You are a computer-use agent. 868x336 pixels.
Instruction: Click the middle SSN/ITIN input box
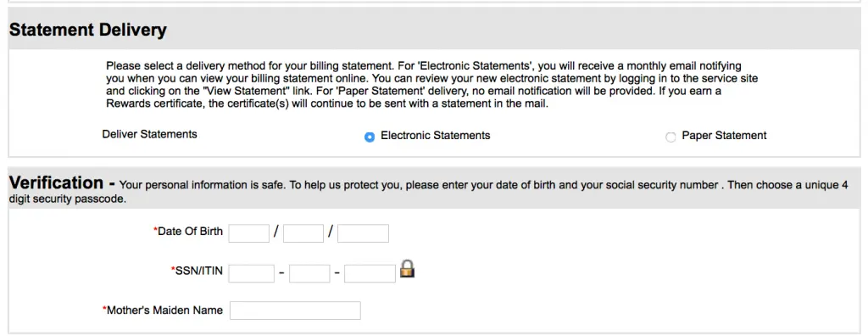pyautogui.click(x=309, y=273)
